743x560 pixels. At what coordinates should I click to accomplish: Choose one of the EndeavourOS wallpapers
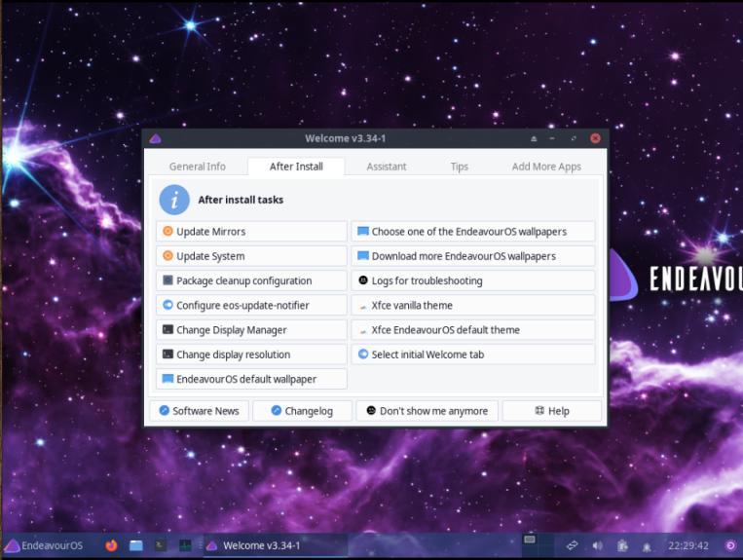click(x=473, y=232)
